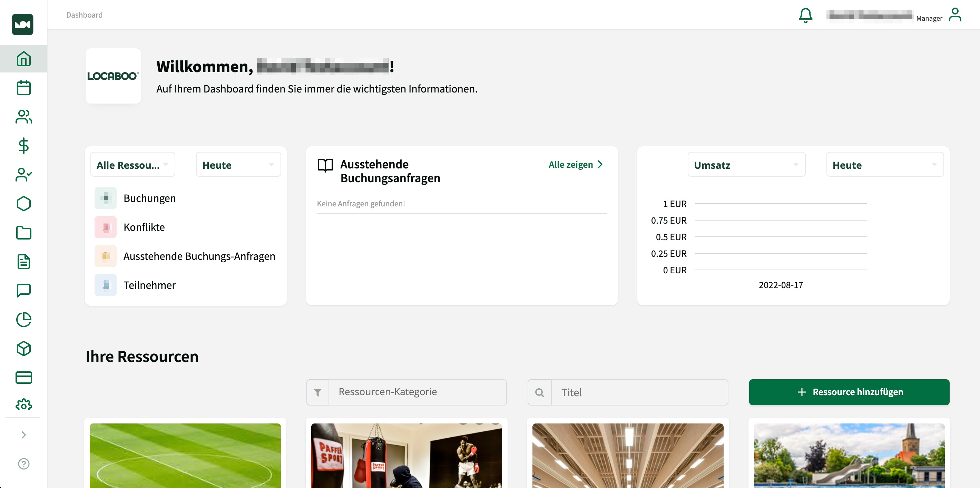Click the Teilnehmer label

pyautogui.click(x=149, y=285)
